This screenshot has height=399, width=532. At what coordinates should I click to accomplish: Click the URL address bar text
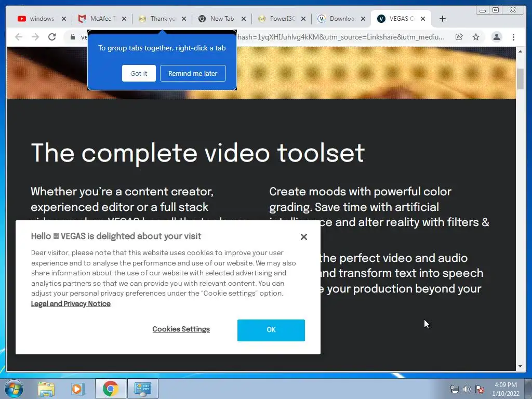click(x=341, y=37)
